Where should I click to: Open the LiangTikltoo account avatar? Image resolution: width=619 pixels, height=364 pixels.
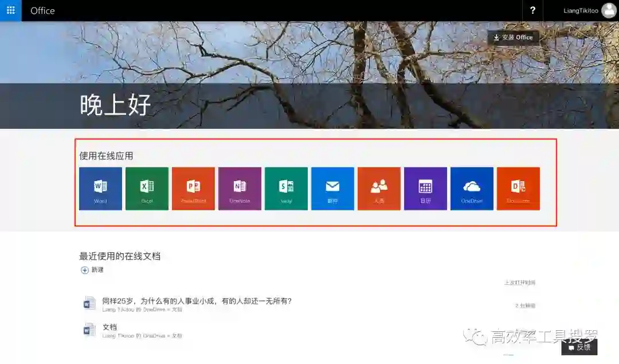[x=609, y=11]
